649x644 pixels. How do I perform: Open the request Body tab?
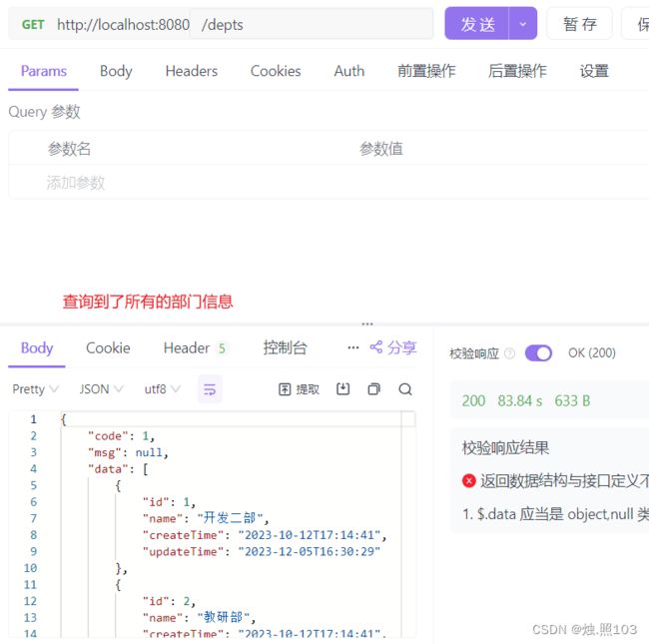[x=116, y=71]
